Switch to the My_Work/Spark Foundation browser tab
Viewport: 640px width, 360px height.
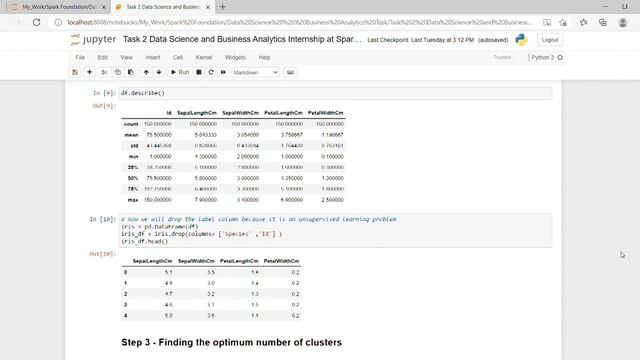click(59, 7)
